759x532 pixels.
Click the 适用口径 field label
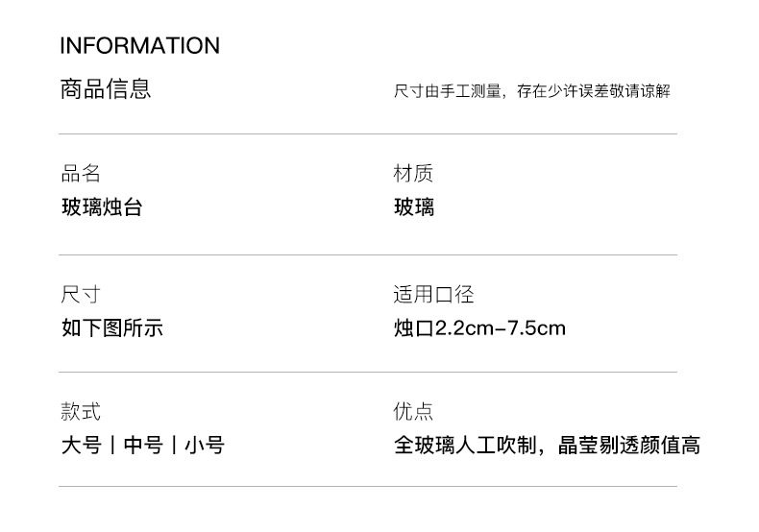coord(433,295)
